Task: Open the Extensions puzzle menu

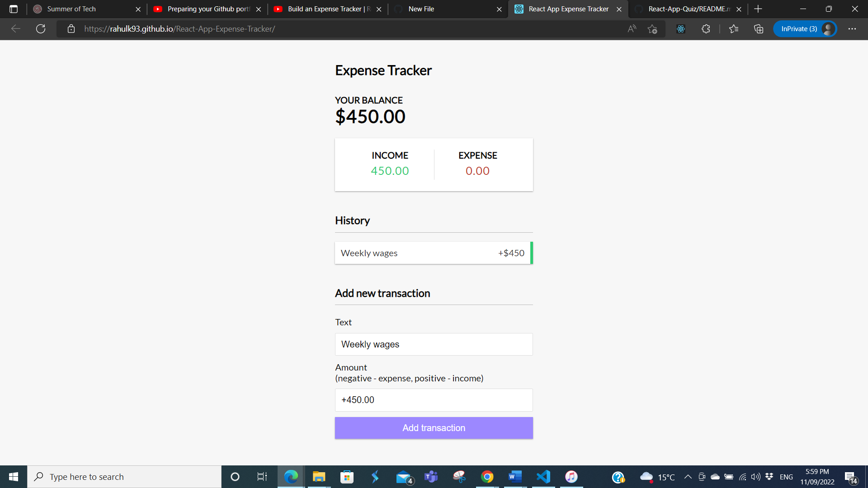Action: click(x=706, y=28)
